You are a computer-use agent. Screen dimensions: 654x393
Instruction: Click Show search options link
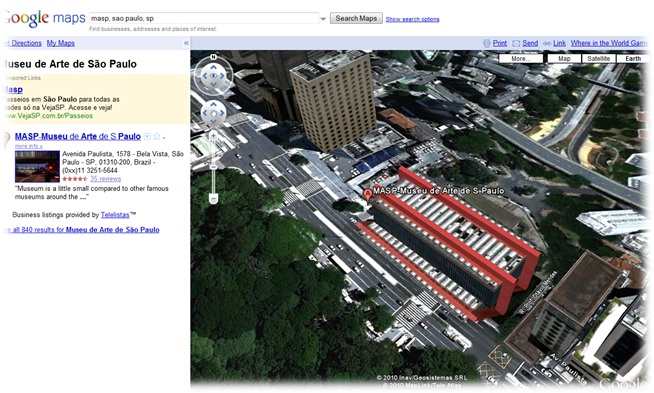(413, 19)
